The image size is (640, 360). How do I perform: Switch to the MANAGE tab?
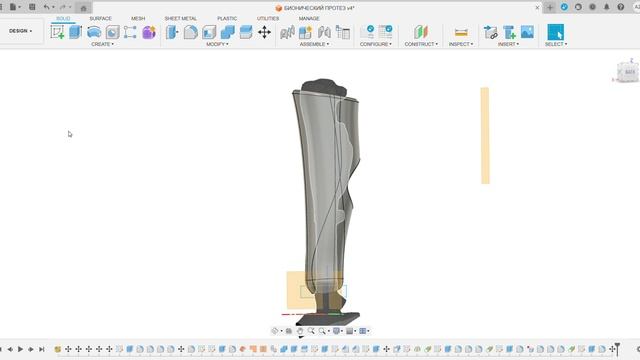[x=309, y=19]
